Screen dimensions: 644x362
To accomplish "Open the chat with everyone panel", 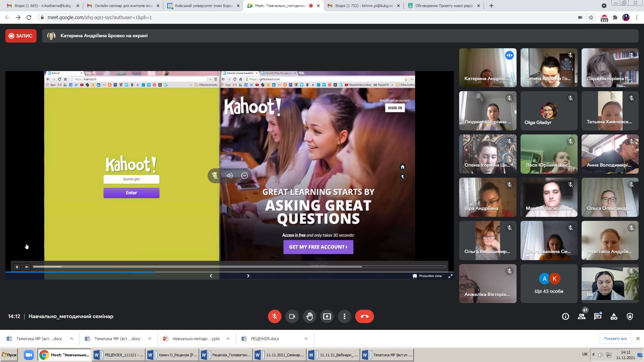I will pos(598,316).
